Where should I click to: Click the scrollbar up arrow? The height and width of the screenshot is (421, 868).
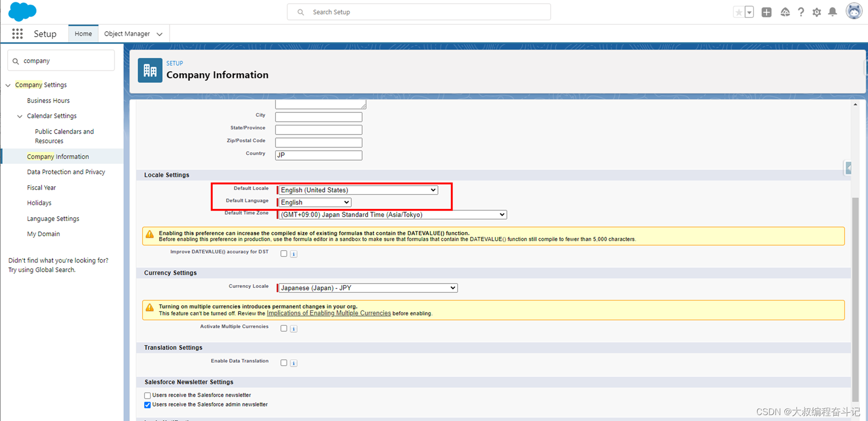[x=855, y=104]
